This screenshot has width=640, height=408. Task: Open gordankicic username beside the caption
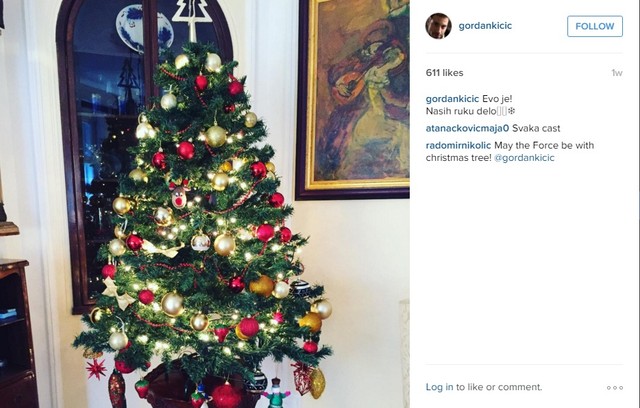452,99
